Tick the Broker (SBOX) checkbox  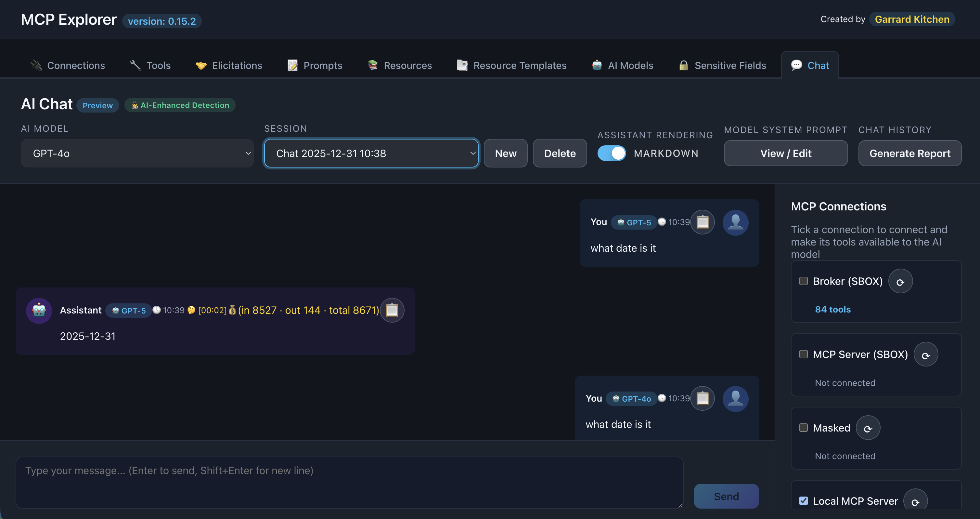pos(804,281)
